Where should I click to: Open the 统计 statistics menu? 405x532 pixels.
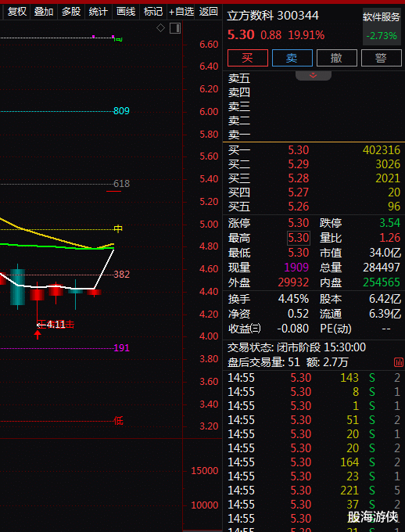pos(99,12)
